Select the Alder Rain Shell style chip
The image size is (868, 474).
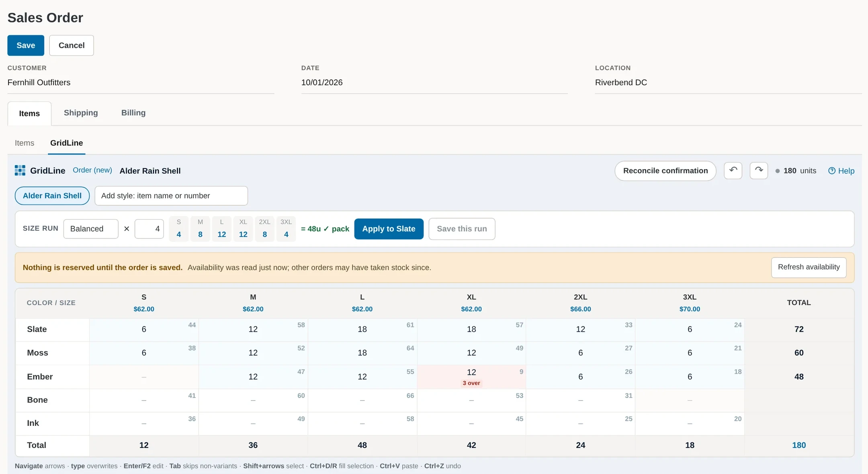(x=52, y=196)
